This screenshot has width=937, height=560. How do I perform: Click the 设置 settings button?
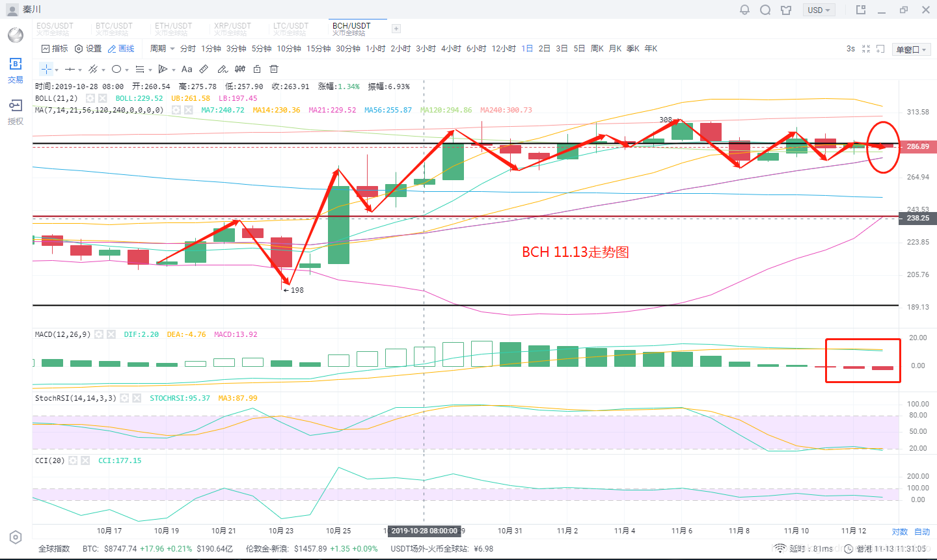click(88, 49)
